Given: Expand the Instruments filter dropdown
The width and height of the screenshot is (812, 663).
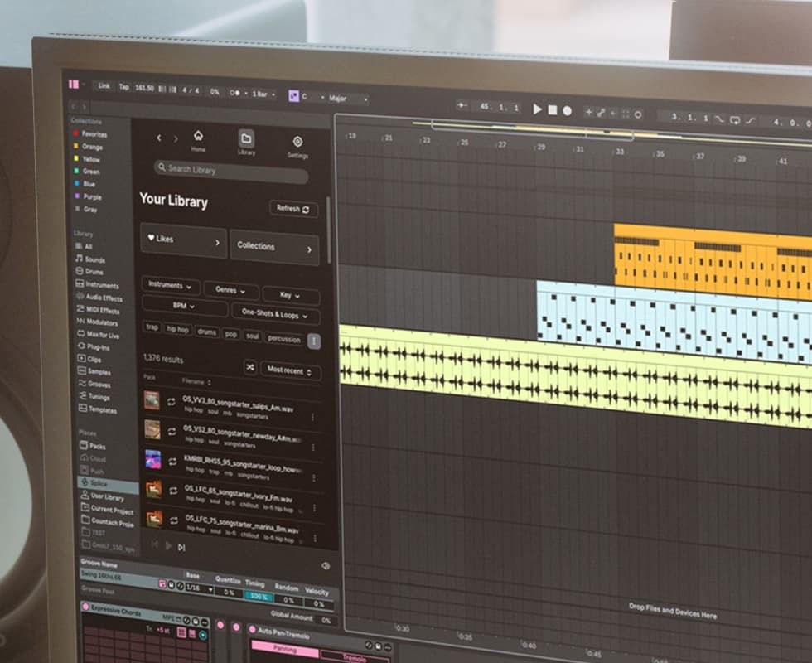Looking at the screenshot, I should [171, 285].
